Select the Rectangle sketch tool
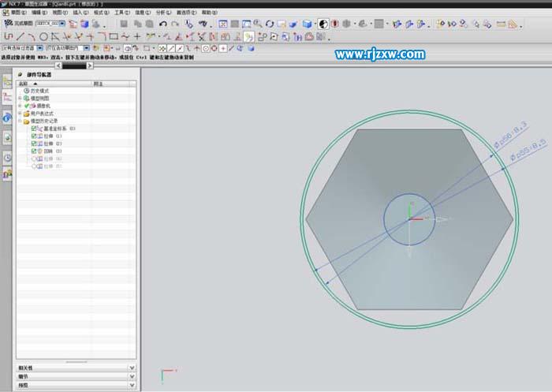 [114, 36]
